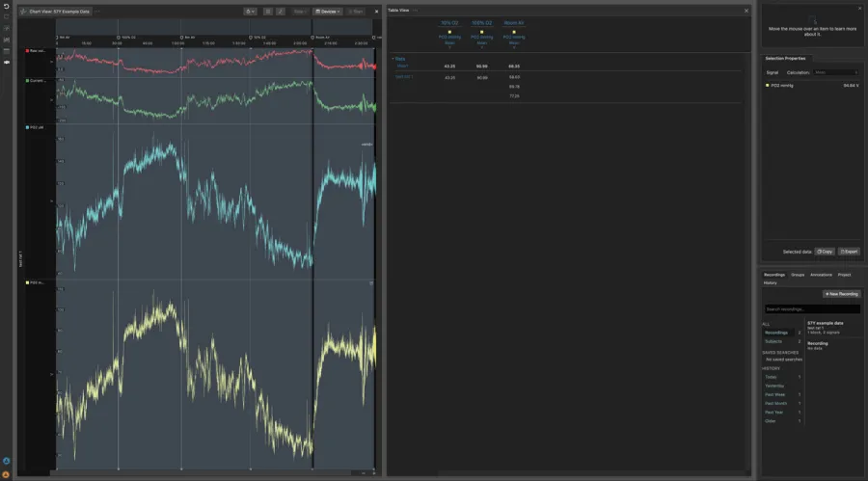Switch to the Project tab
The image size is (868, 481).
[x=844, y=275]
